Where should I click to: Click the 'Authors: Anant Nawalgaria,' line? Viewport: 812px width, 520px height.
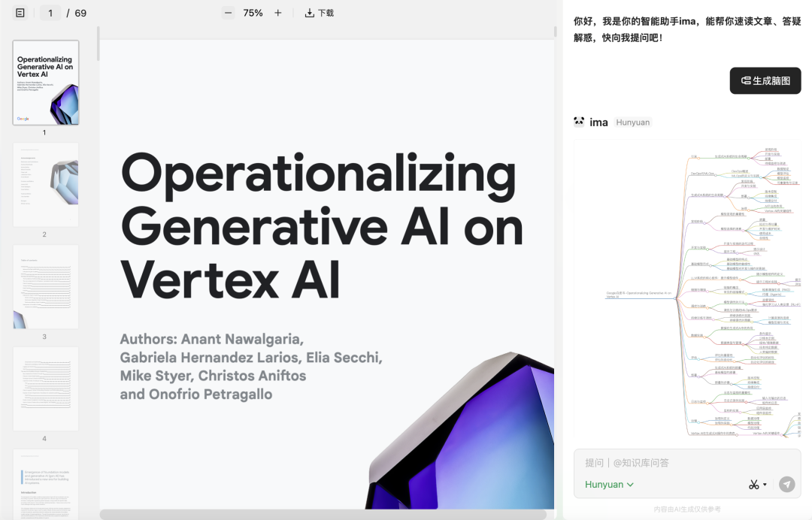212,339
